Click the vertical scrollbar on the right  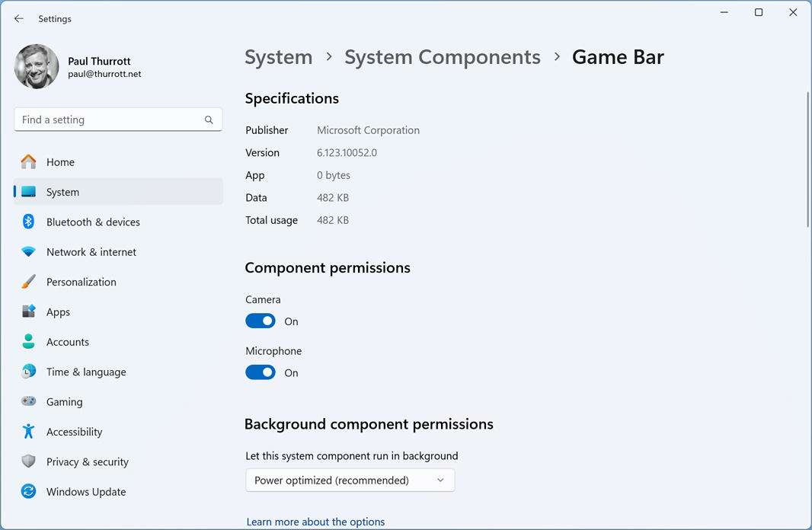coord(807,160)
